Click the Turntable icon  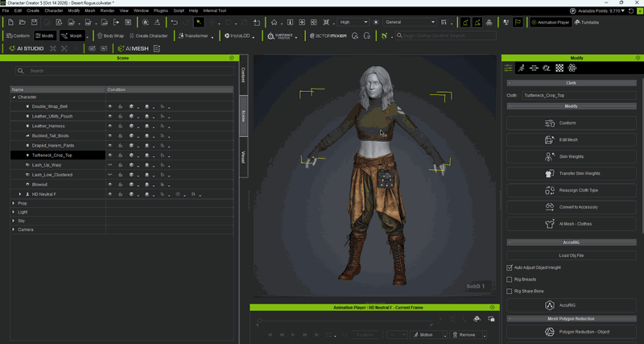click(x=587, y=23)
